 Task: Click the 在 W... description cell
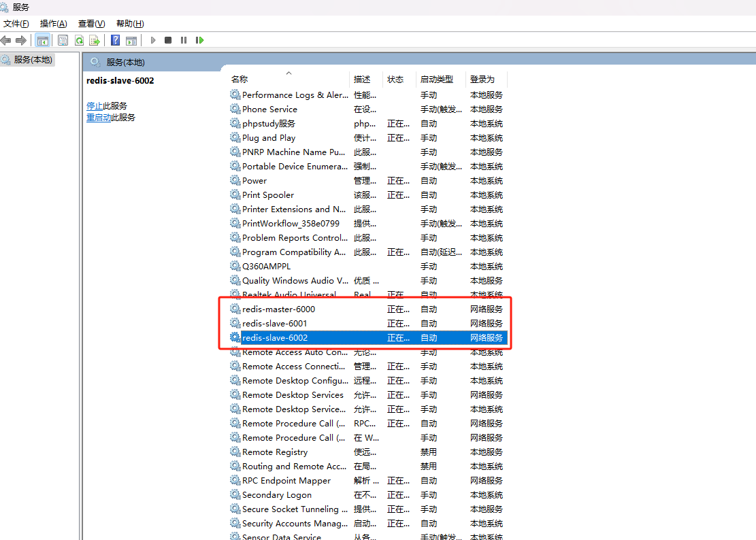tap(366, 438)
